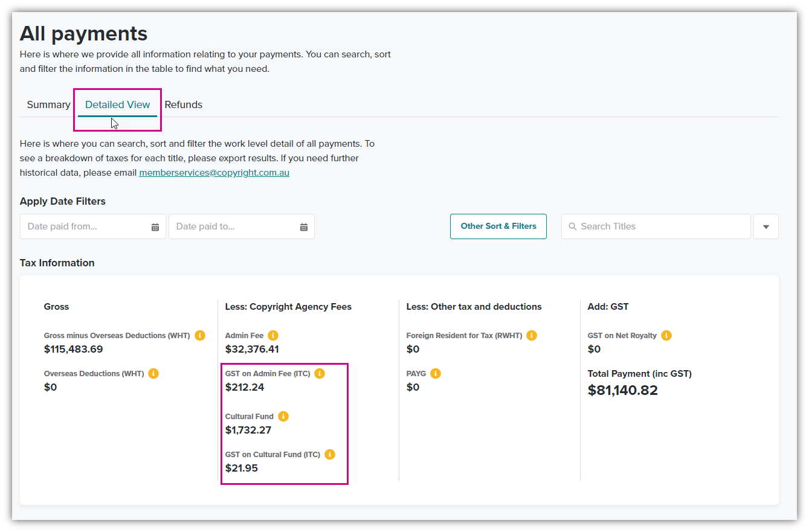Viewport: 809px width, 532px height.
Task: Click the Gross column heading
Action: tap(57, 306)
